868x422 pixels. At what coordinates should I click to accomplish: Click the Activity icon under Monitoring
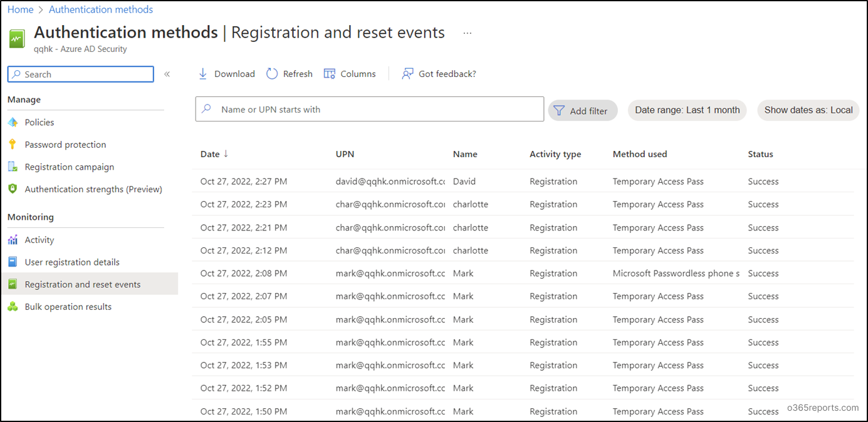[14, 239]
